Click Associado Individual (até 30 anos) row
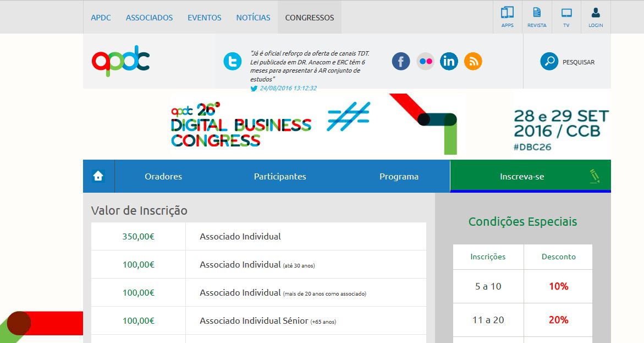 (257, 265)
